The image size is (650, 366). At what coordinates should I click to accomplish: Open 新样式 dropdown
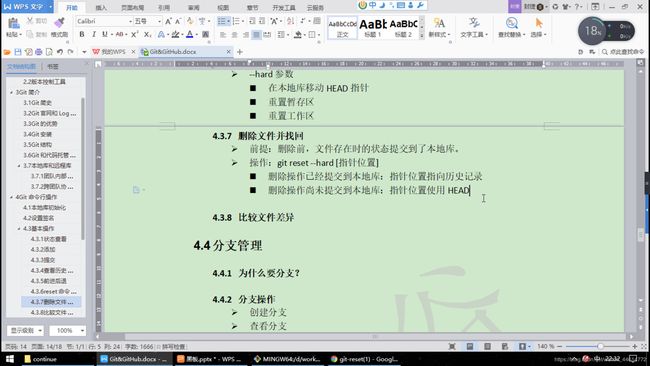(439, 28)
